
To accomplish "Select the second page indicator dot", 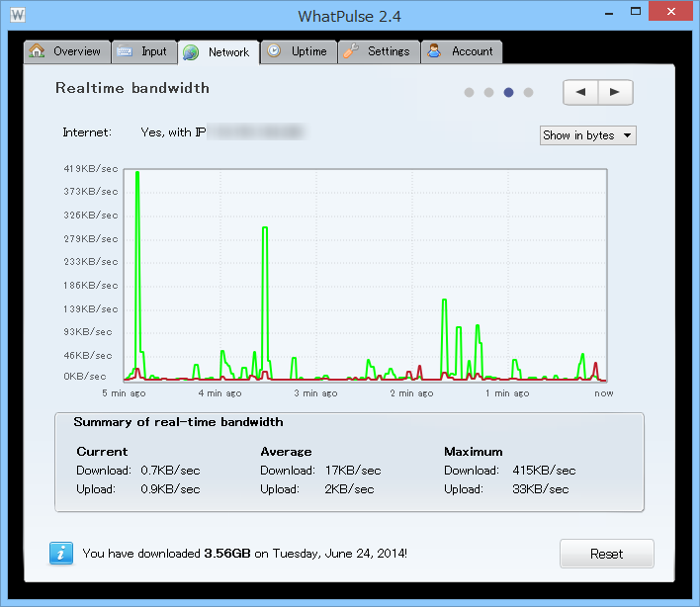I will [488, 92].
